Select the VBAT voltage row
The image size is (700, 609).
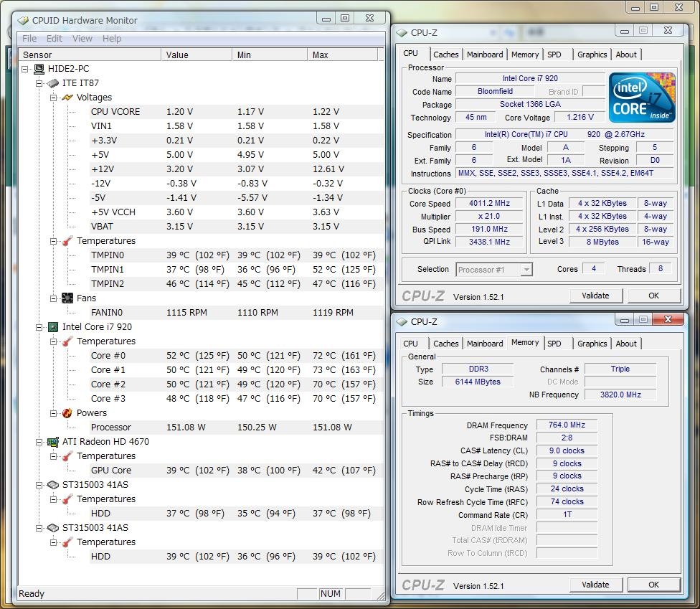coord(237,227)
